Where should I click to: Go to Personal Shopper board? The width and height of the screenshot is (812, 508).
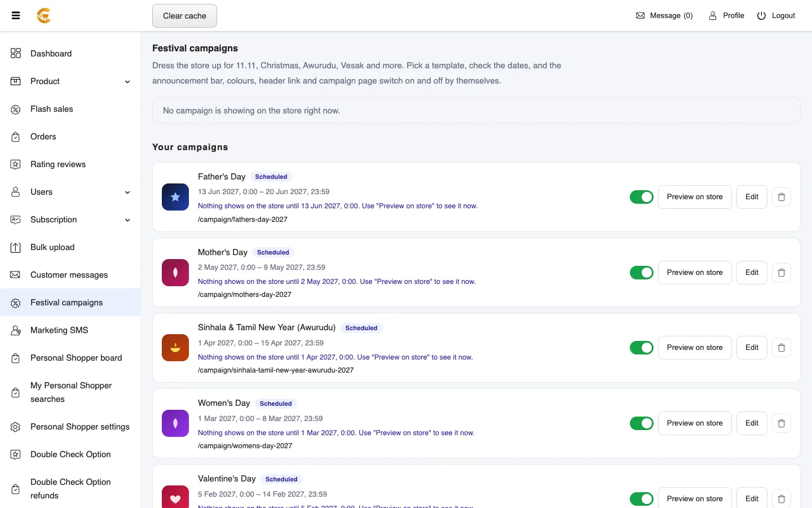click(x=70, y=358)
